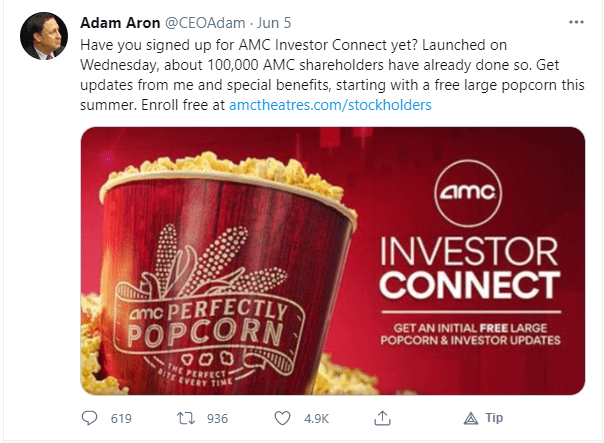The image size is (604, 443).
Task: Click the 619 replies count
Action: coord(121,418)
